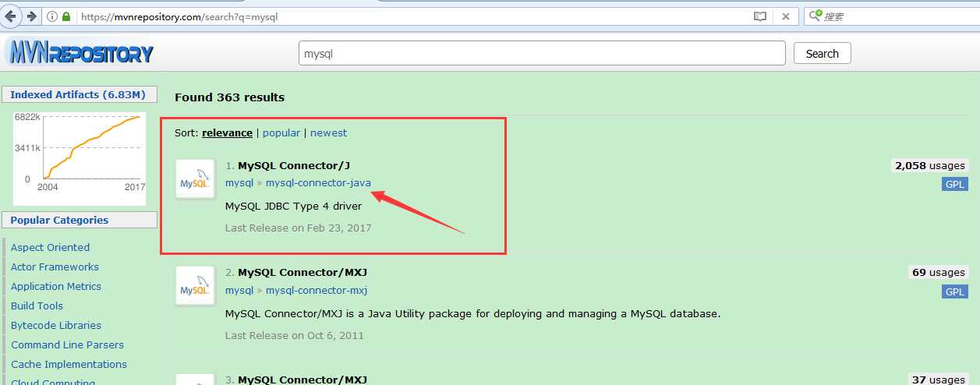Screen dimensions: 980x385
Task: Open mysql group link under Connector/MXJ
Action: (x=239, y=290)
